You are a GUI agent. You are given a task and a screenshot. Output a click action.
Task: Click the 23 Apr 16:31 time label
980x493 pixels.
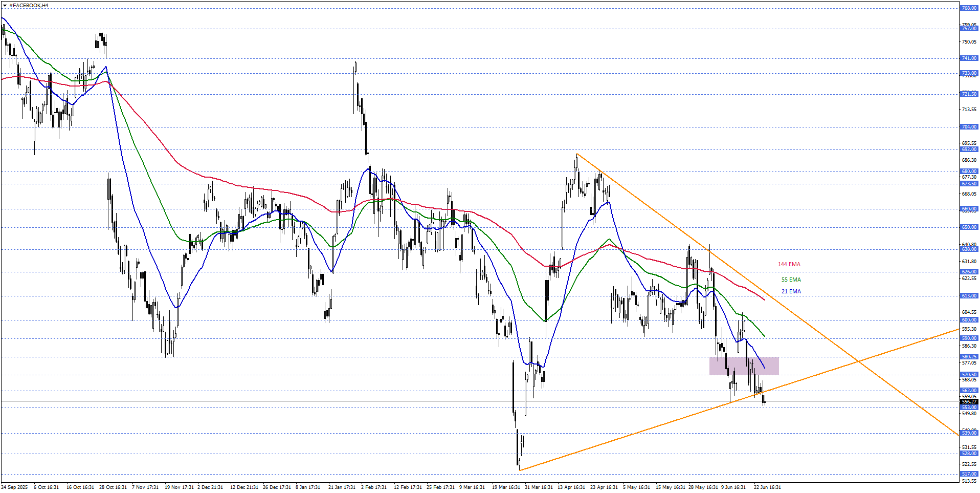click(x=604, y=487)
